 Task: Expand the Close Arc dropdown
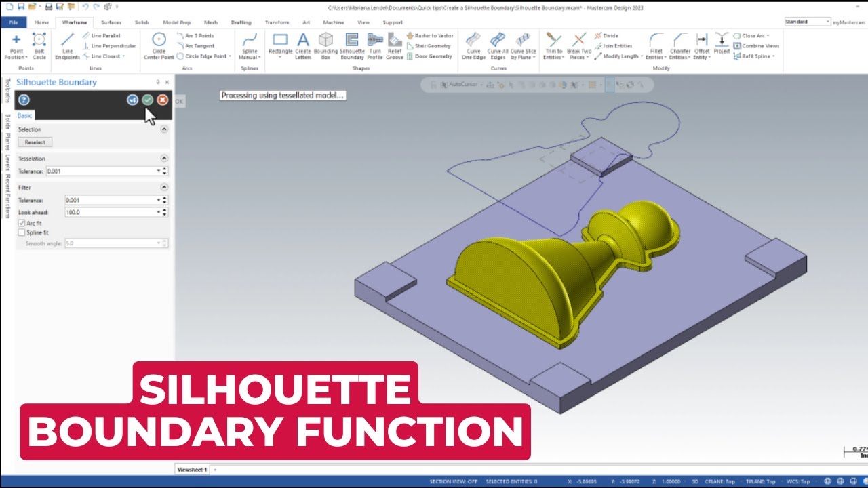(768, 35)
